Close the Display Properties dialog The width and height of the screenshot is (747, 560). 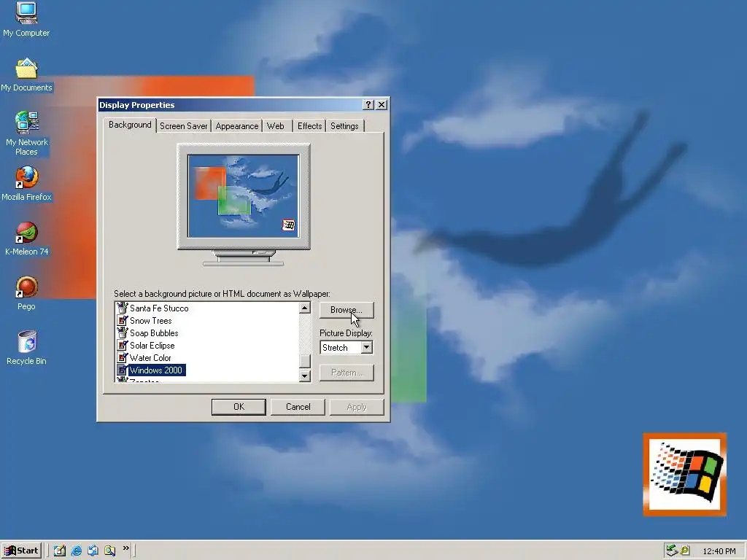point(382,105)
